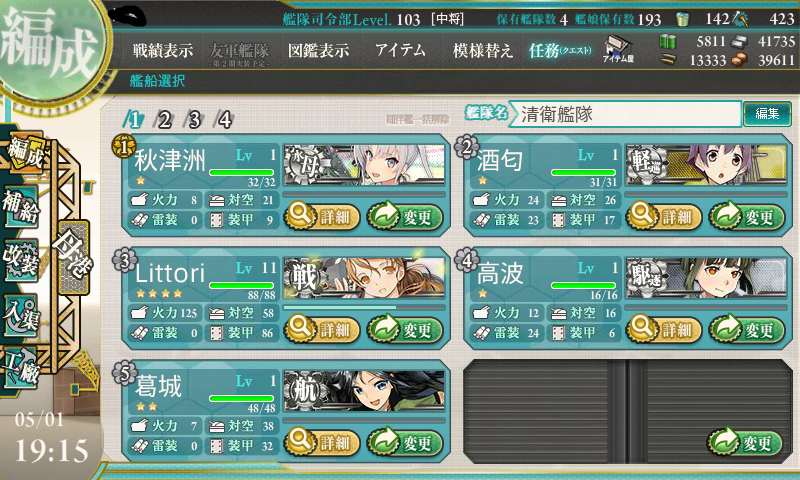Image resolution: width=800 pixels, height=480 pixels.
Task: Open the 補給 resupply sidebar icon
Action: [x=21, y=207]
